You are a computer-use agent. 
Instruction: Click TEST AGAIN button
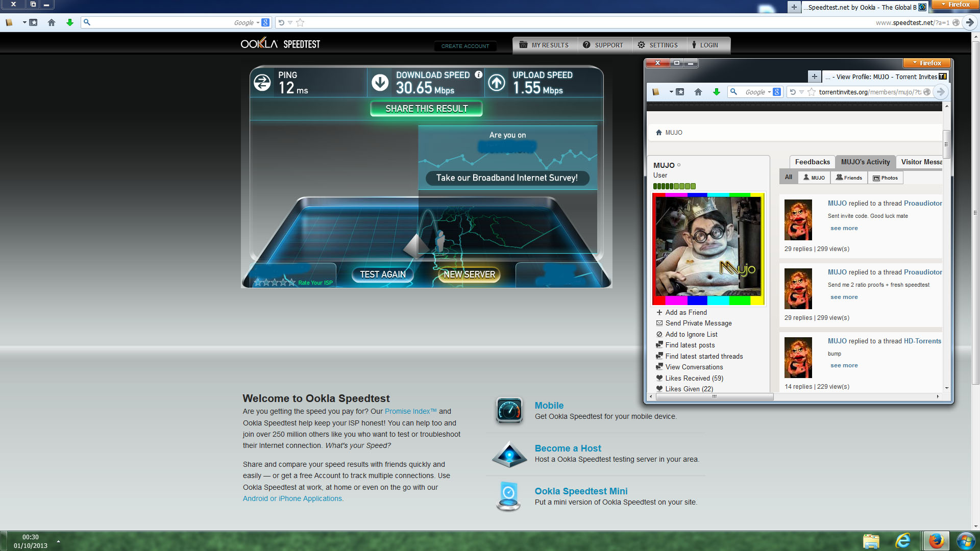383,274
